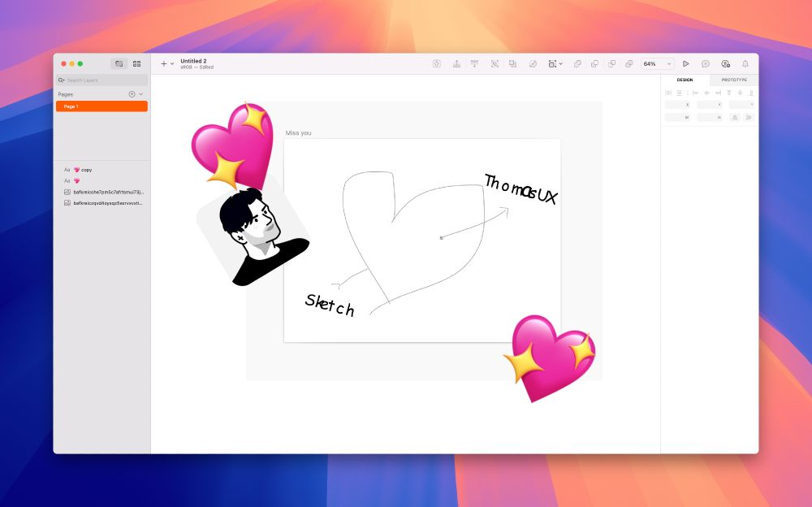Select the heart 'copy' text layer
The image size is (812, 507).
point(102,170)
